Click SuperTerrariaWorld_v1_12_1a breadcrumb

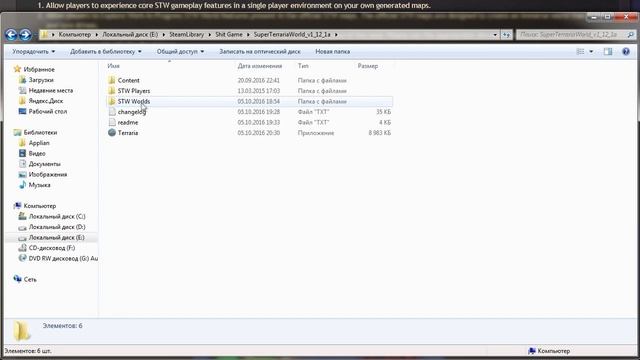coord(292,35)
